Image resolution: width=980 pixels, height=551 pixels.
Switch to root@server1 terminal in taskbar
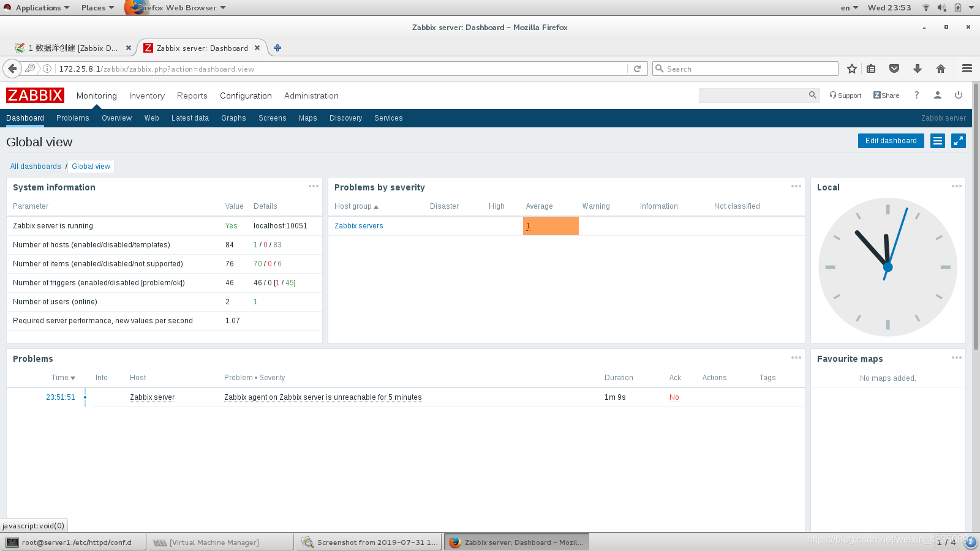tap(74, 542)
